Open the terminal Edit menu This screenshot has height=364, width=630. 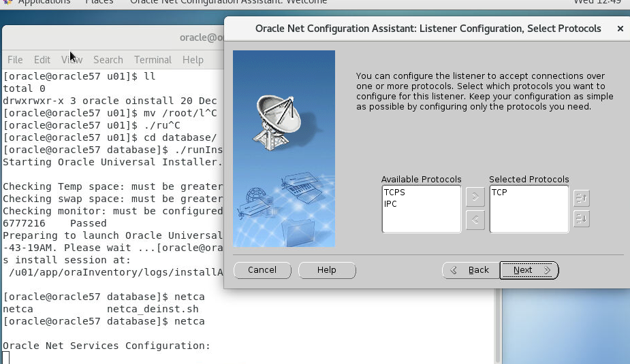point(42,60)
